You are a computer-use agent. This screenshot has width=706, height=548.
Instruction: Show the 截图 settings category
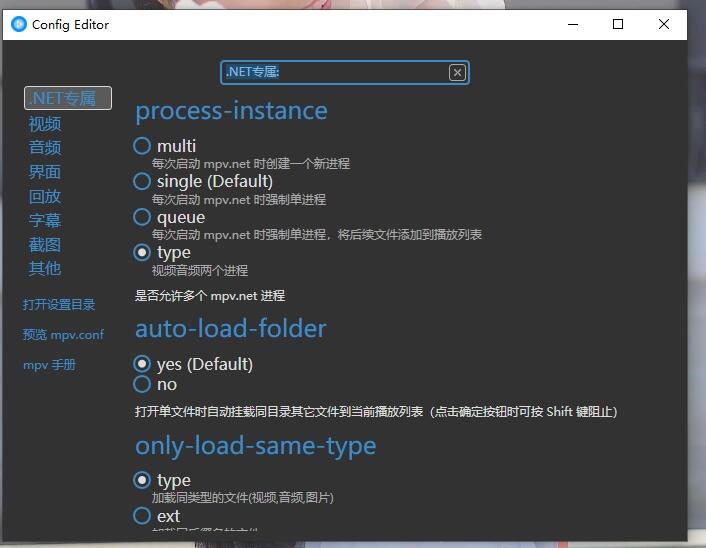tap(45, 244)
